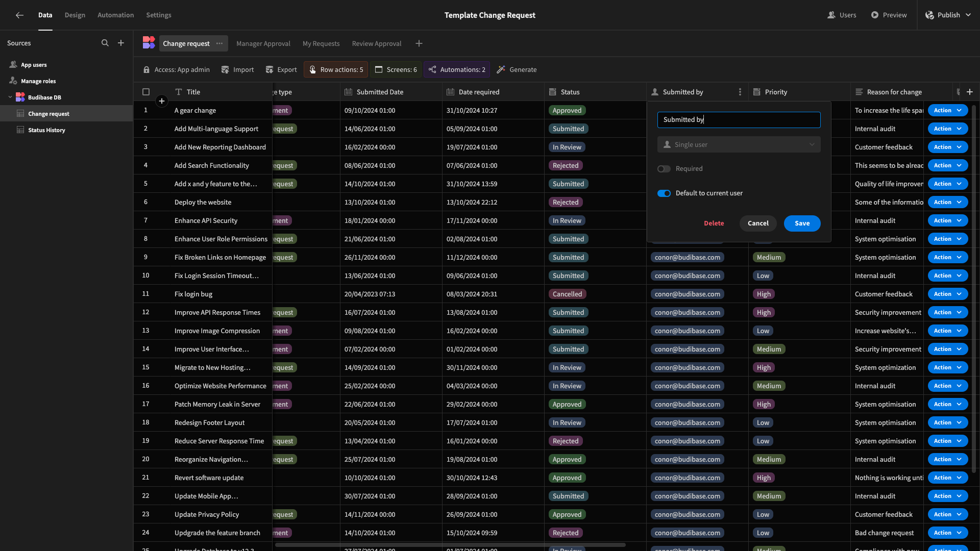This screenshot has width=980, height=551.
Task: Open the Single user type dropdown
Action: [x=739, y=145]
